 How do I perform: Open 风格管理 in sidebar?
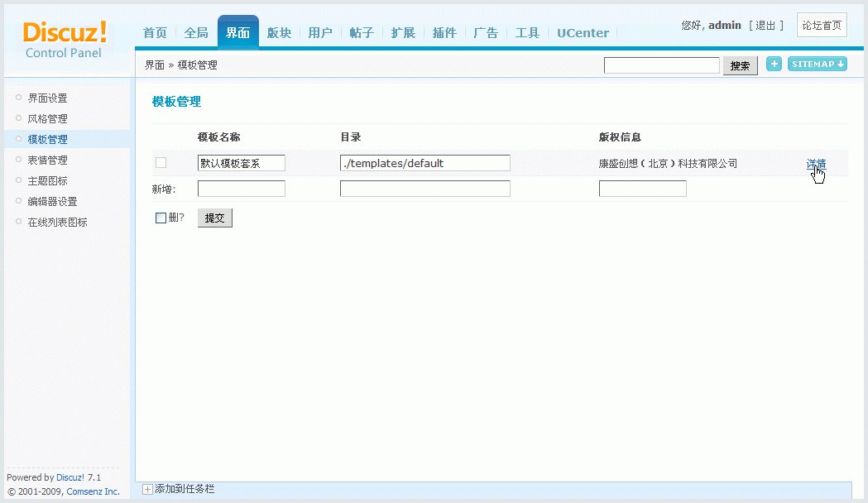[x=48, y=119]
